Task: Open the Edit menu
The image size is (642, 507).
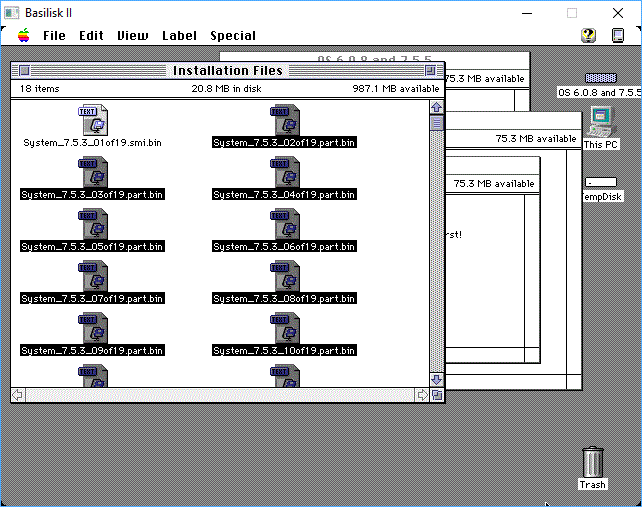Action: tap(91, 36)
